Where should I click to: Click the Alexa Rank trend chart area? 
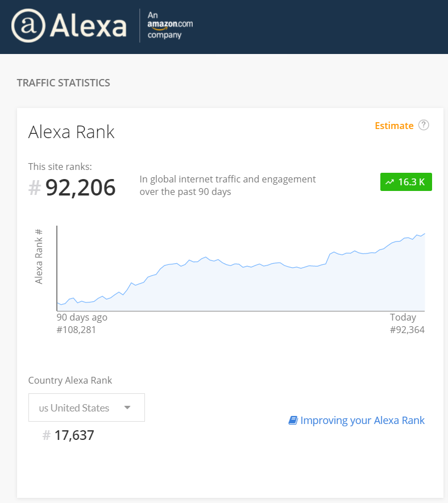coord(240,268)
